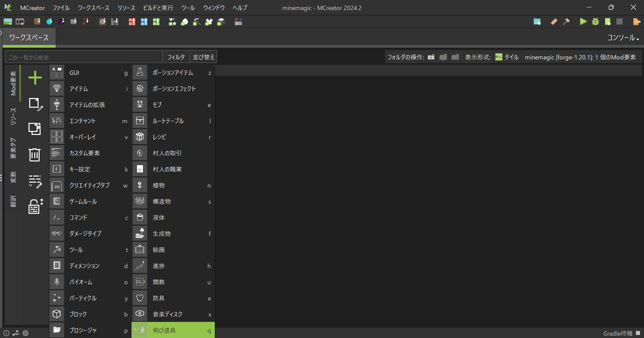
Task: Click the add-folder icon beside フォルダの操作
Action: 431,57
